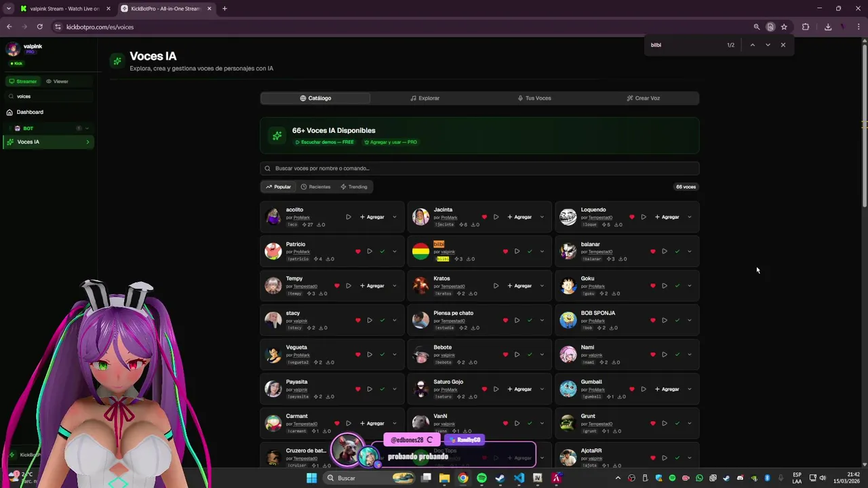Screen dimensions: 868x488
Task: Sort voices by Recientes
Action: 315,186
